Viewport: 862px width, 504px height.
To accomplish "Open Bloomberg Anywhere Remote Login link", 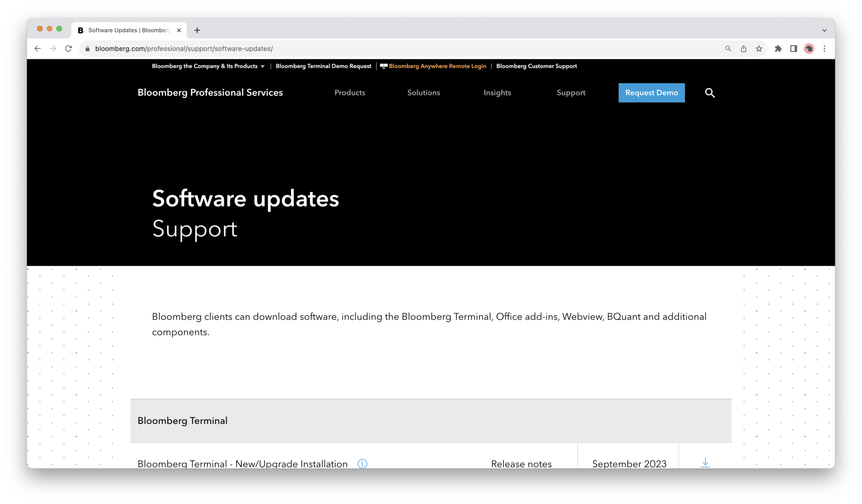I will (437, 66).
